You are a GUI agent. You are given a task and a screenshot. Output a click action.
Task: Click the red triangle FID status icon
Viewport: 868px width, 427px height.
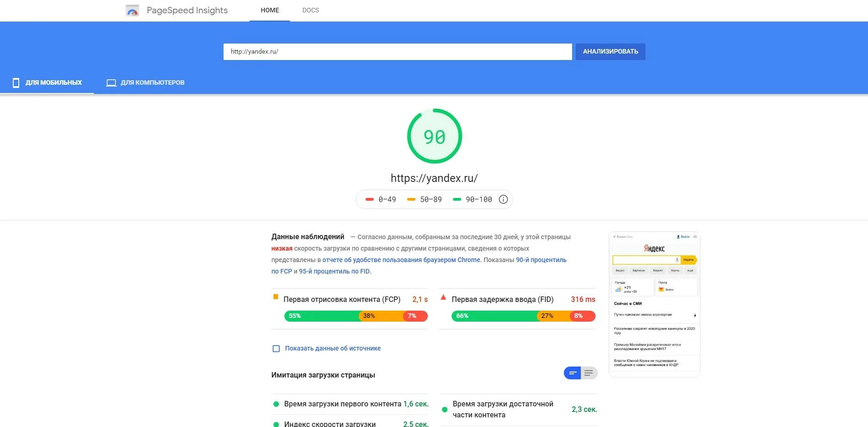point(443,297)
